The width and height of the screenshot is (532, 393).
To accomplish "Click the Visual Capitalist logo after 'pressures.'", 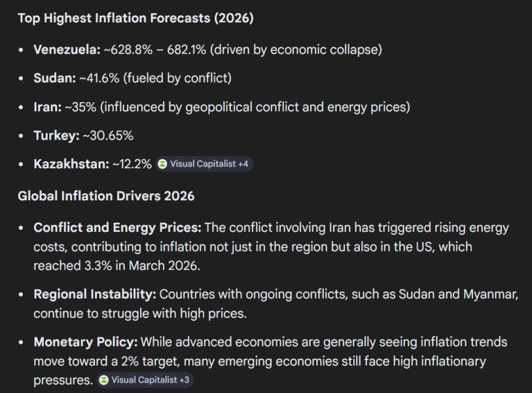I will point(104,380).
